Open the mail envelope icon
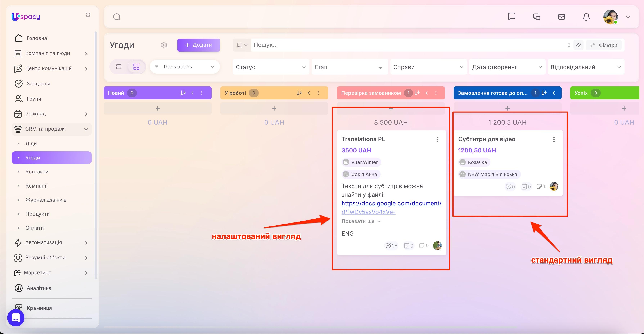 (x=562, y=17)
